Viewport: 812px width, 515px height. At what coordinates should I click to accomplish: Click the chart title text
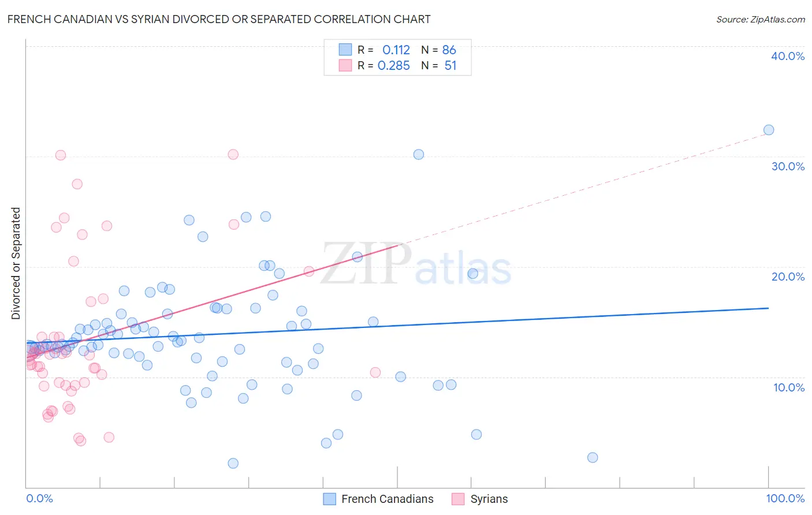(219, 19)
